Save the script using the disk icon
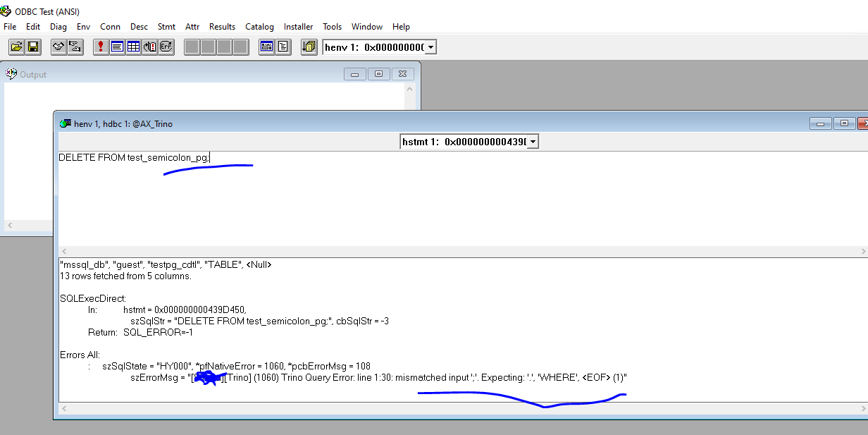 pyautogui.click(x=33, y=47)
